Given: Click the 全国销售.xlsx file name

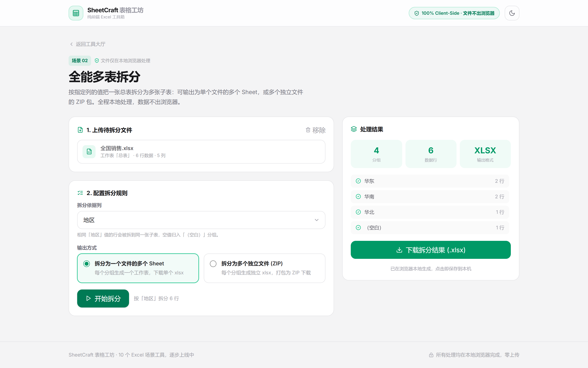Looking at the screenshot, I should 117,148.
